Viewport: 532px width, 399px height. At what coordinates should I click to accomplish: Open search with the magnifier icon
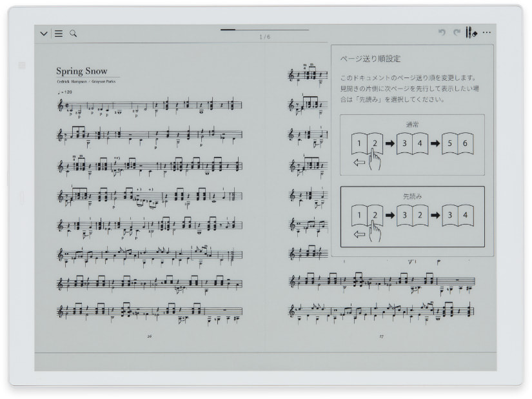74,34
